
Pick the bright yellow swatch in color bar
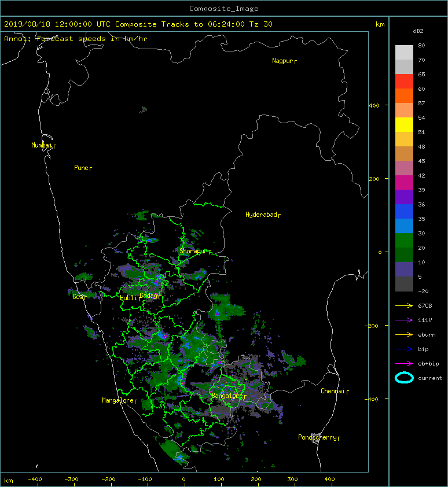pyautogui.click(x=404, y=125)
